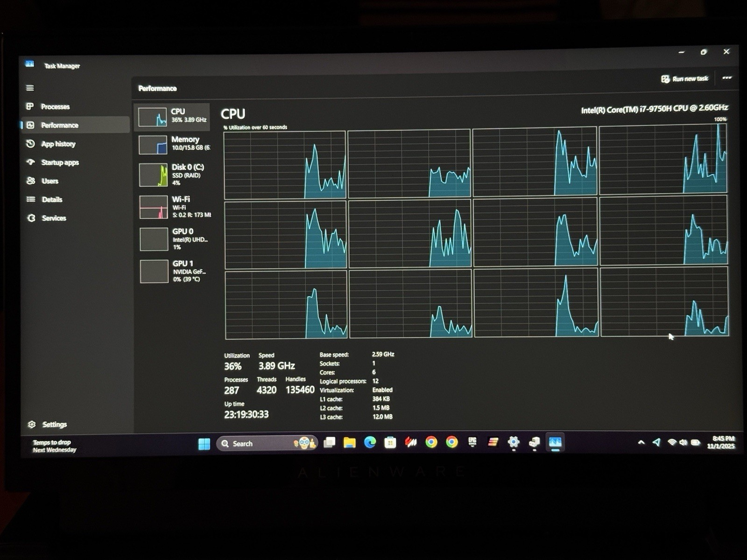
Task: Select the CPU resource thumbnail
Action: tap(173, 117)
